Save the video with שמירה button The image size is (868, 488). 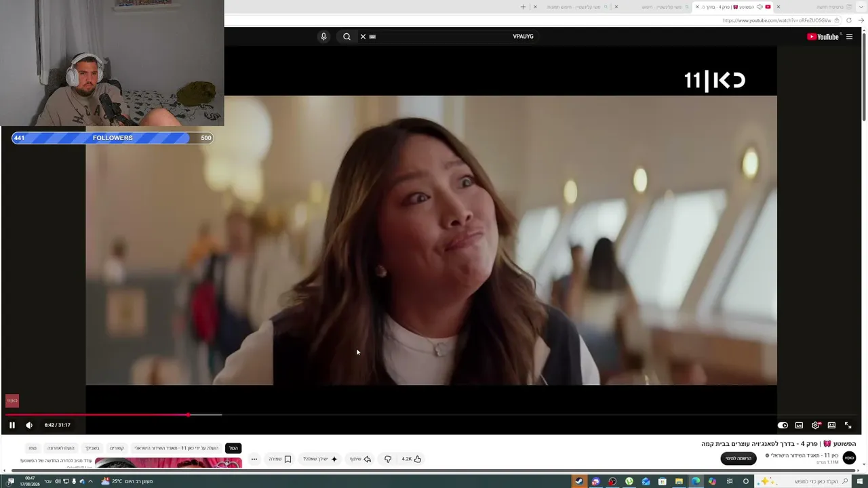click(x=280, y=459)
